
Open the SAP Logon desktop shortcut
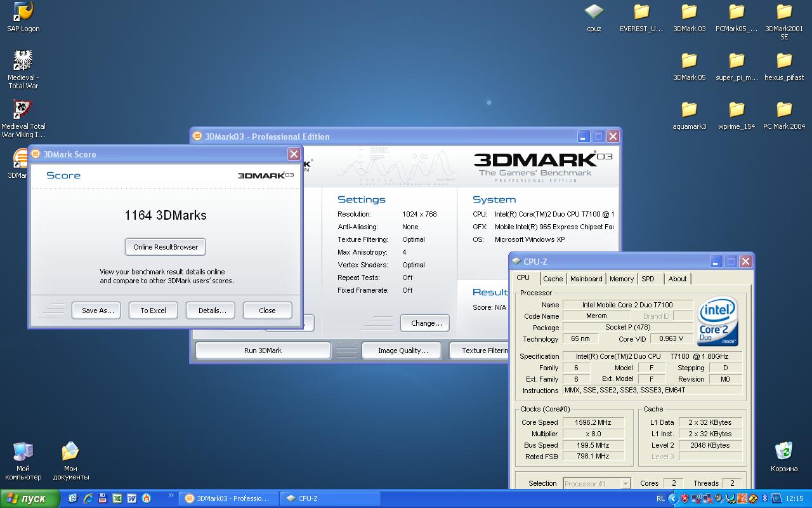[x=23, y=17]
